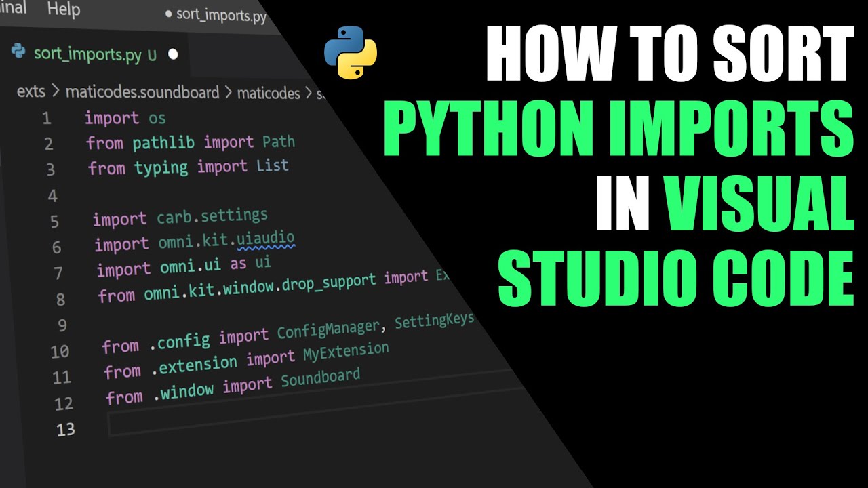Click the "maticodes" breadcrumb folder

tap(269, 93)
